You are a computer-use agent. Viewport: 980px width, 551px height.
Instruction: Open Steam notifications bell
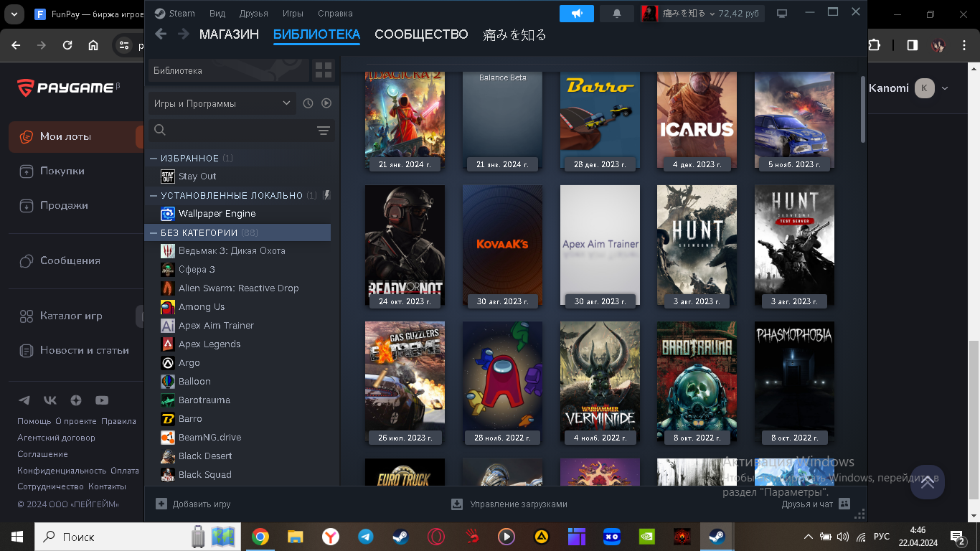[x=617, y=14]
